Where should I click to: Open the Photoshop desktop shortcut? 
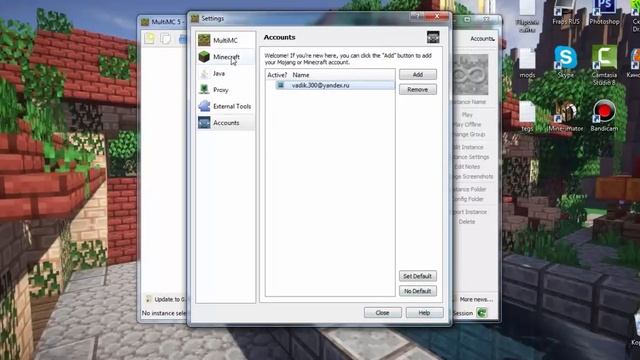tap(604, 12)
